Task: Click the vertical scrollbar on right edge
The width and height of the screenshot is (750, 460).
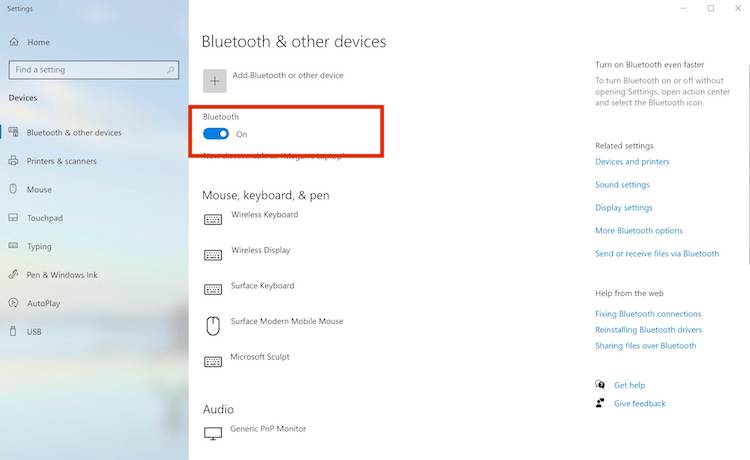Action: click(748, 165)
